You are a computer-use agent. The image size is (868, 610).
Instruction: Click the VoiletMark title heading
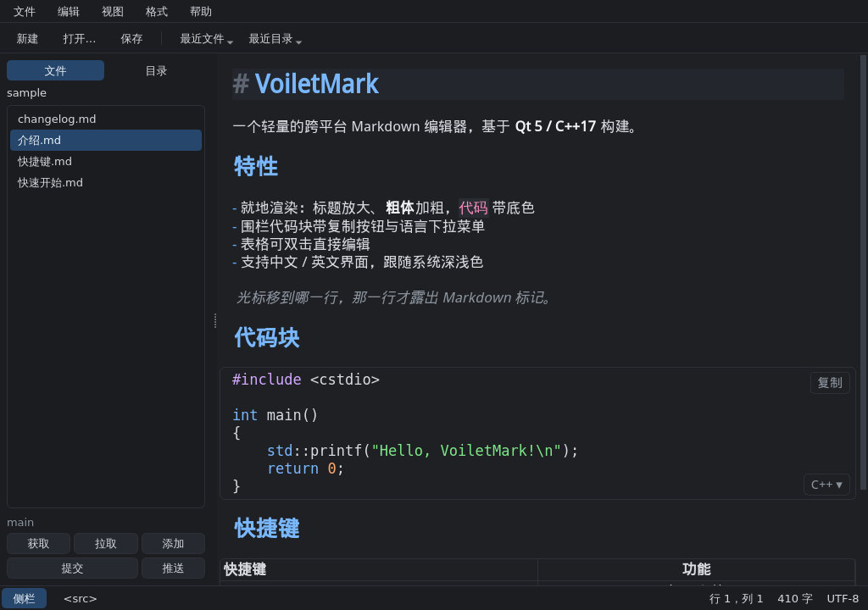point(317,84)
